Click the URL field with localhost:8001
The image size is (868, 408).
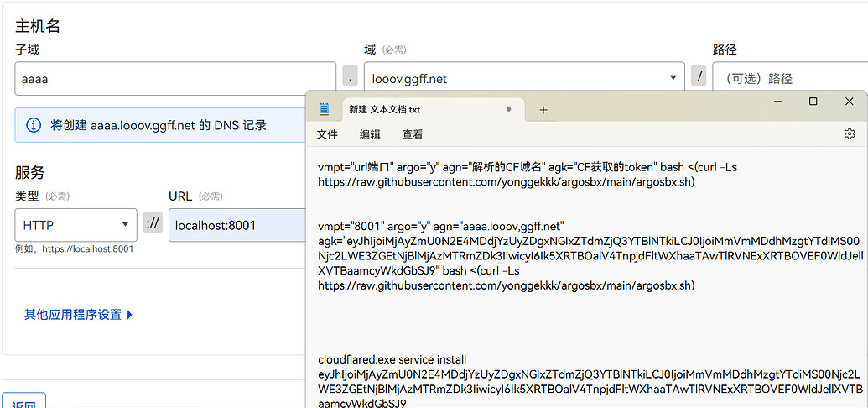(x=236, y=225)
